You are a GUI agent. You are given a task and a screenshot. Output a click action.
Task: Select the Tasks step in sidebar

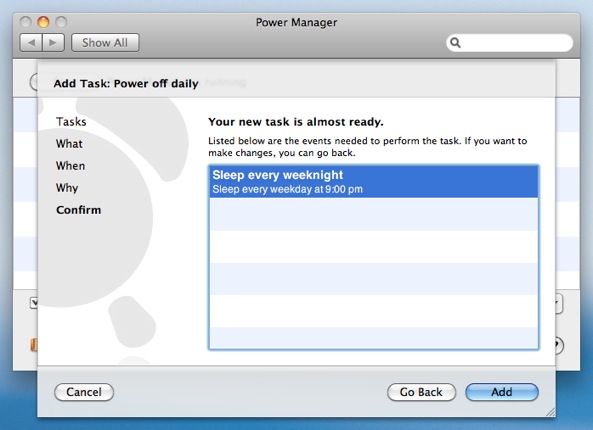point(71,121)
